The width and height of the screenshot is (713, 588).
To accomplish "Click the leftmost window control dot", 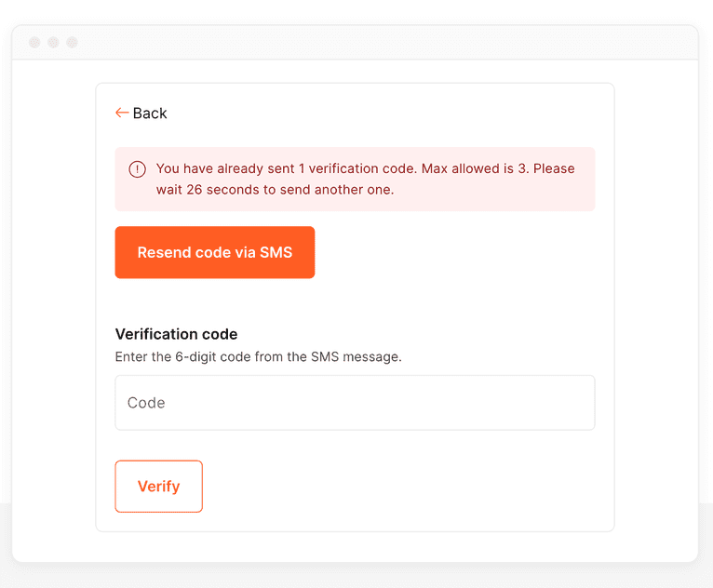I will click(34, 43).
